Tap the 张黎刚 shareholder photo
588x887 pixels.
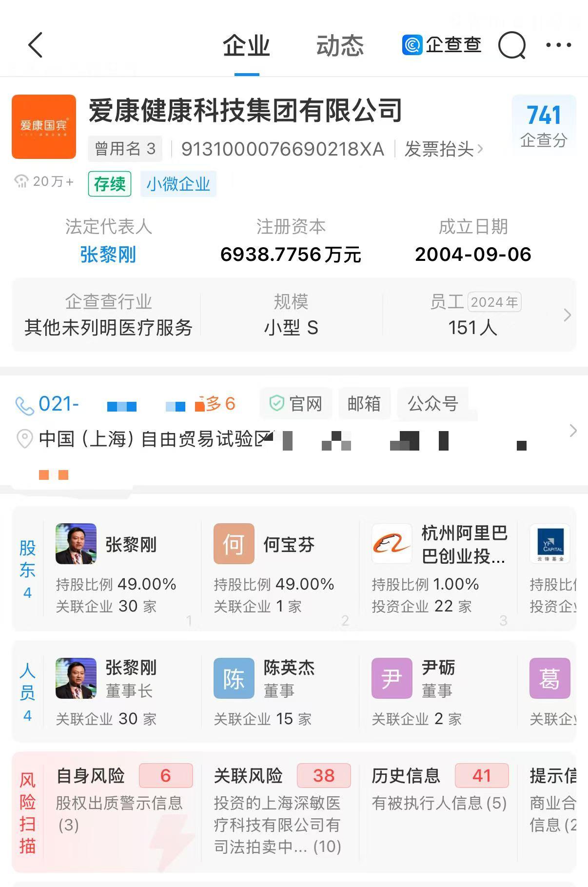(x=76, y=544)
